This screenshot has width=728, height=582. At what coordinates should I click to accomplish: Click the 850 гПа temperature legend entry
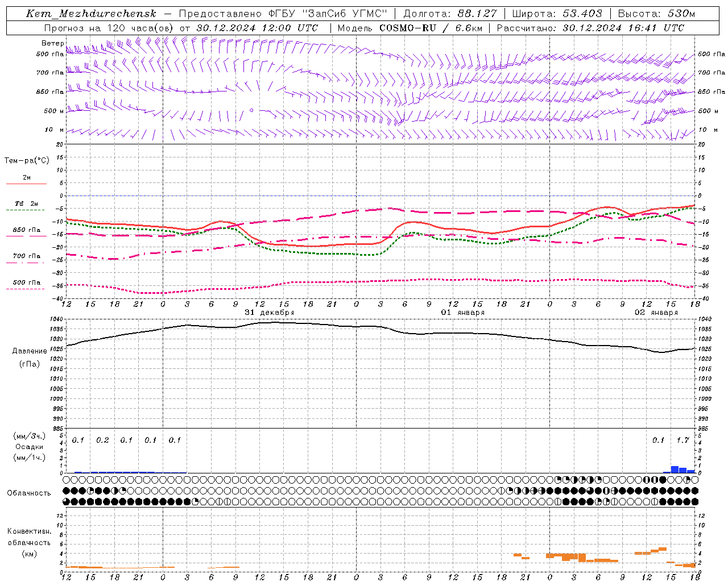point(27,230)
